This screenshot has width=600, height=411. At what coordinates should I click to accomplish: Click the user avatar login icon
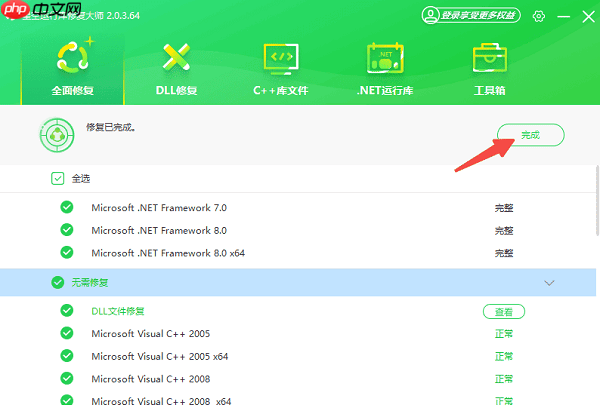(x=430, y=15)
